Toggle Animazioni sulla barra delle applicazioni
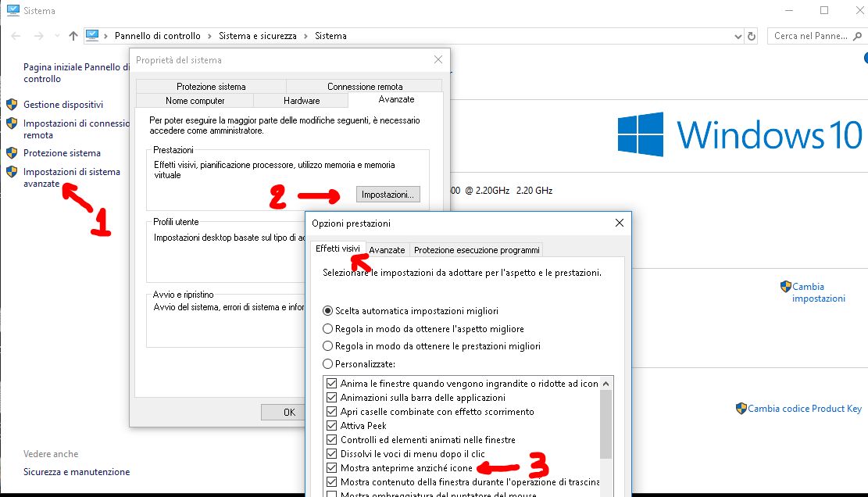 [x=331, y=398]
